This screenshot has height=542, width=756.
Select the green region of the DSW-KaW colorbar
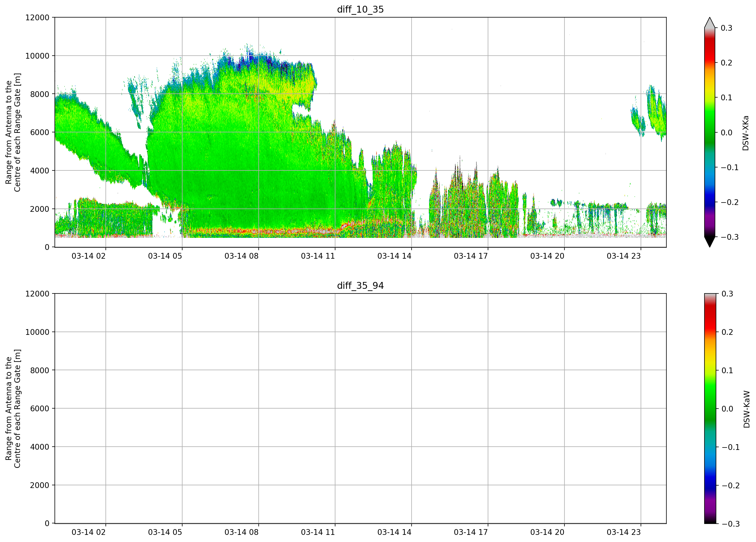pos(710,400)
